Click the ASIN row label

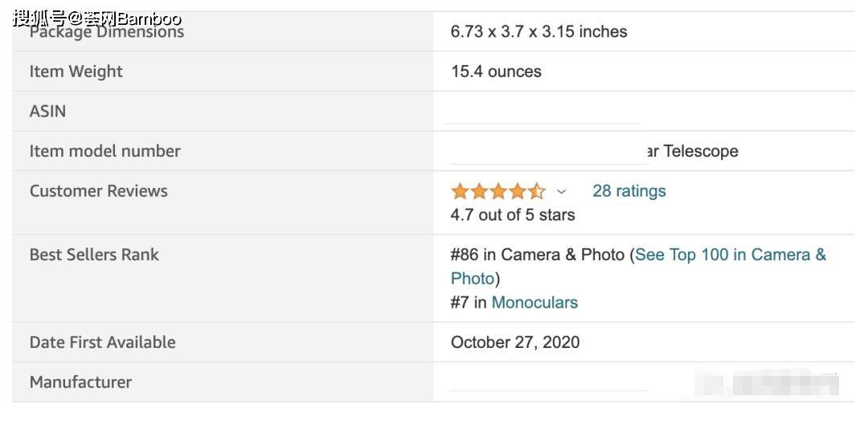(47, 111)
